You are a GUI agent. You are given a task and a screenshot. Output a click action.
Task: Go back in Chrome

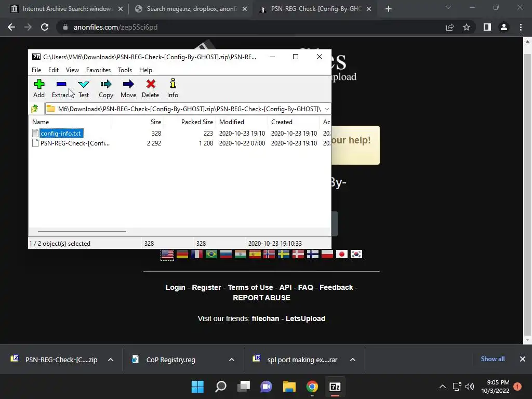11,27
